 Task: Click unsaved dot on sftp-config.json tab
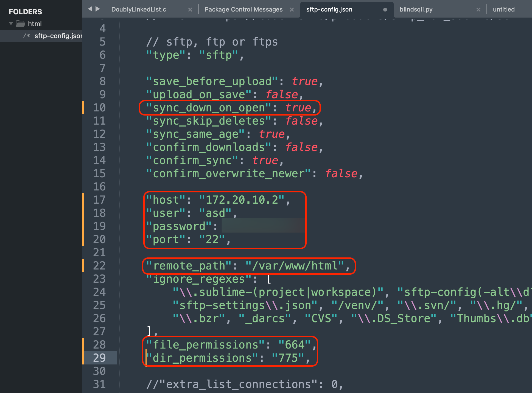point(385,10)
